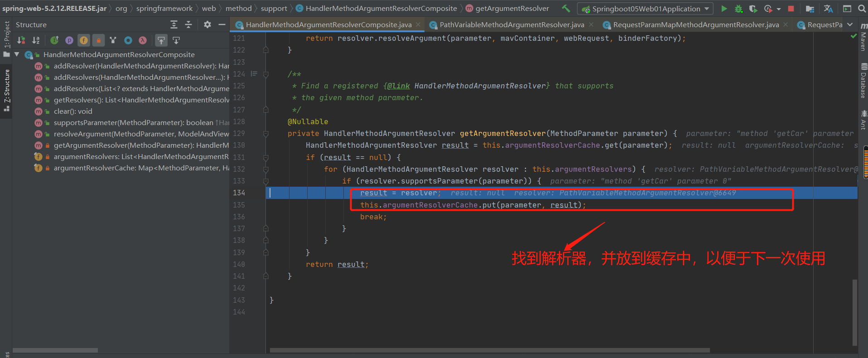Screen dimensions: 868x358
Task: Open the Springboot05Web01Application run configuration dropdown
Action: click(x=645, y=9)
